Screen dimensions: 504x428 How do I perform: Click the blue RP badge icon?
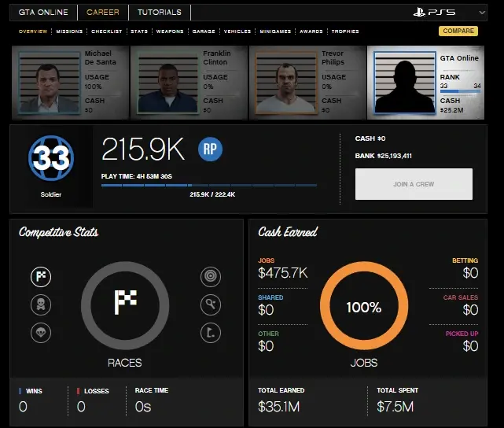[210, 149]
